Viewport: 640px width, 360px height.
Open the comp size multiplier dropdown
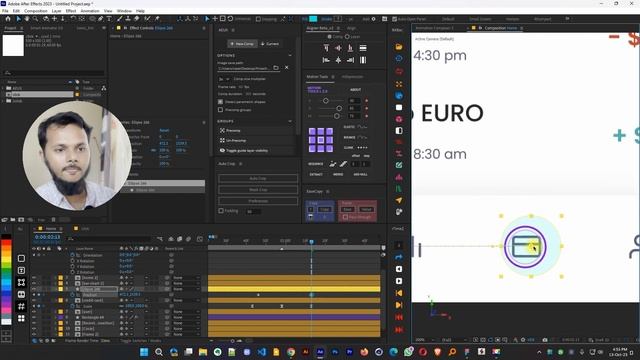point(224,79)
